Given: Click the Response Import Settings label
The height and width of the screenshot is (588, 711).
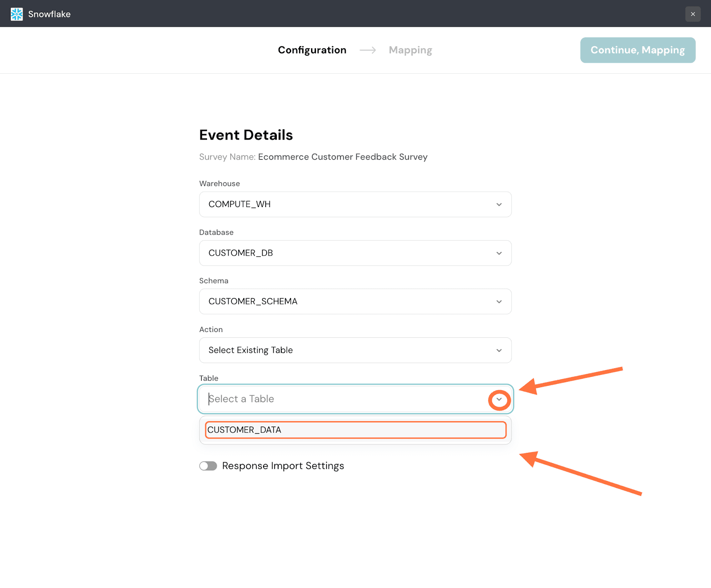Looking at the screenshot, I should (x=283, y=466).
